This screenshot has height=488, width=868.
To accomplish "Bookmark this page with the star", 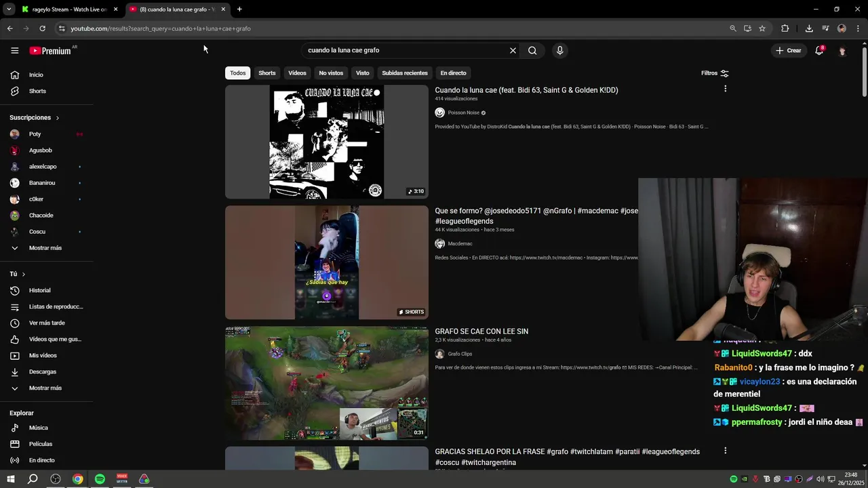I will tap(762, 28).
